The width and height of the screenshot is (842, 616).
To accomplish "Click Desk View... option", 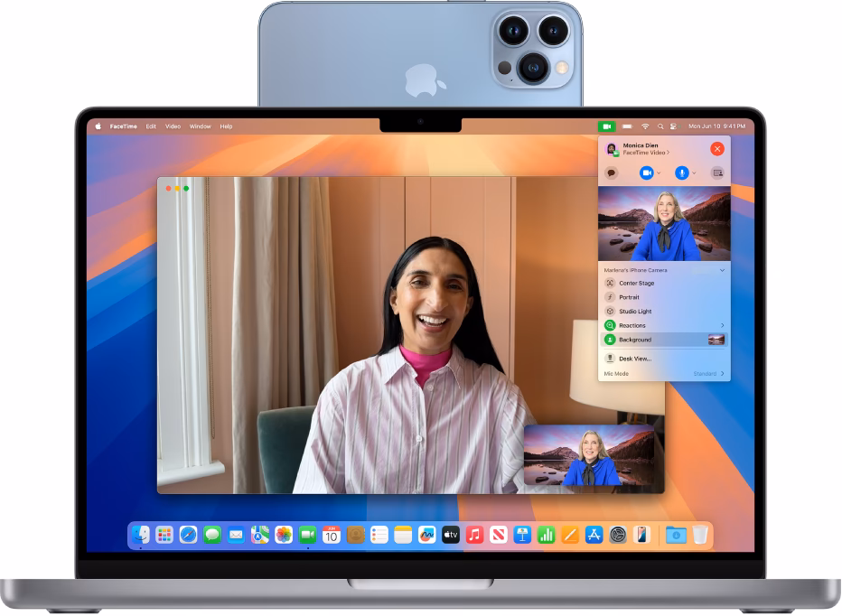I will [x=634, y=359].
